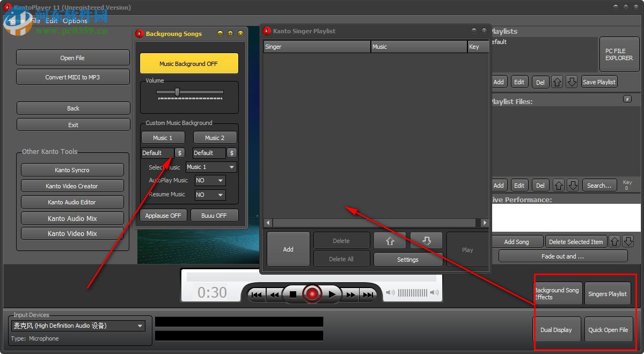Move Playlist Files item down
The image size is (644, 354).
coord(573,186)
